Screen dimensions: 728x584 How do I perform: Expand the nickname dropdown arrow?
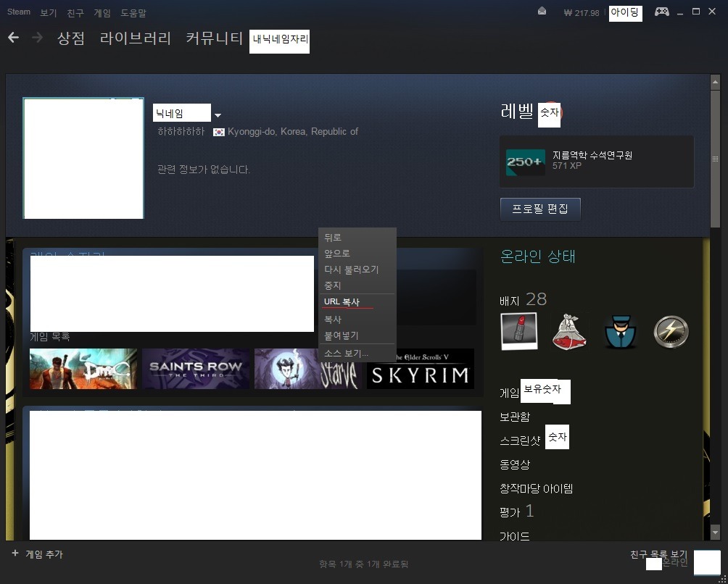[218, 115]
